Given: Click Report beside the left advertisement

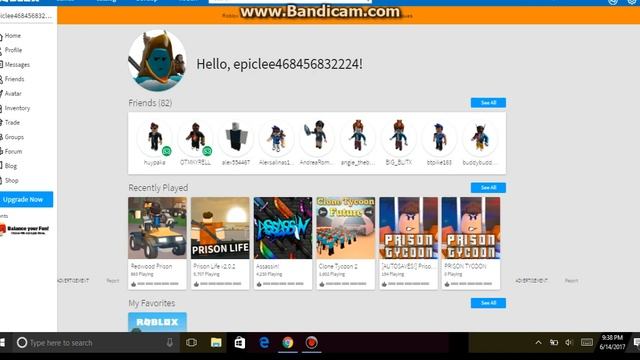Looking at the screenshot, I should pos(113,281).
